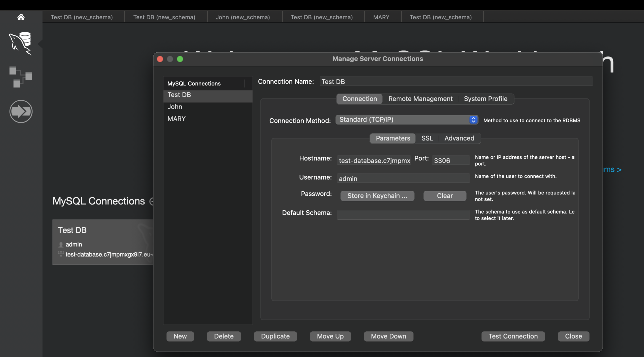Select John in the connections list
644x357 pixels.
click(x=175, y=107)
